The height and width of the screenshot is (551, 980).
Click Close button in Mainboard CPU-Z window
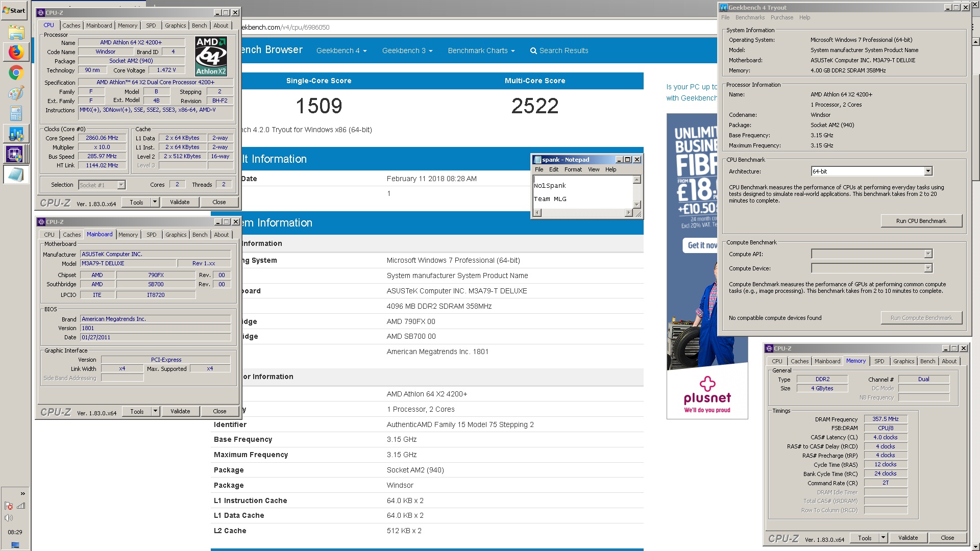point(219,411)
